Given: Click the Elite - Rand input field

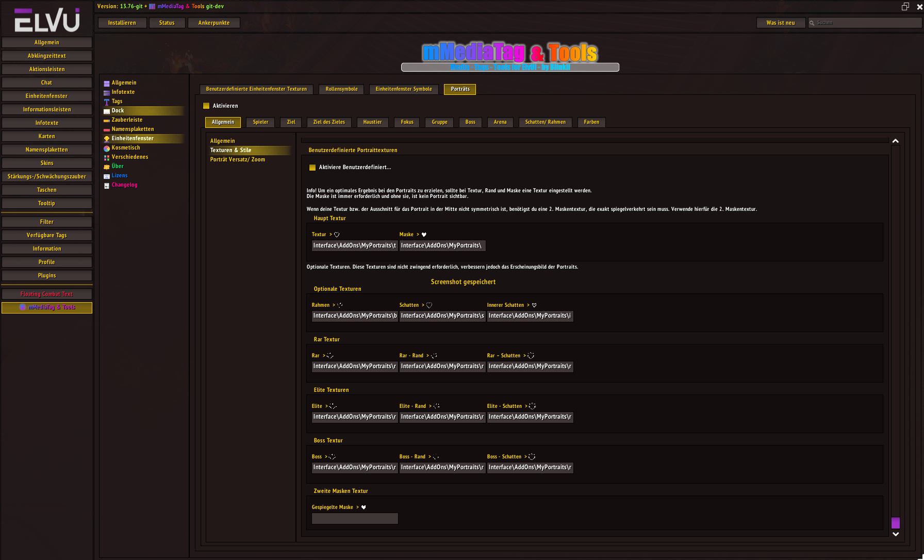Looking at the screenshot, I should pos(442,417).
